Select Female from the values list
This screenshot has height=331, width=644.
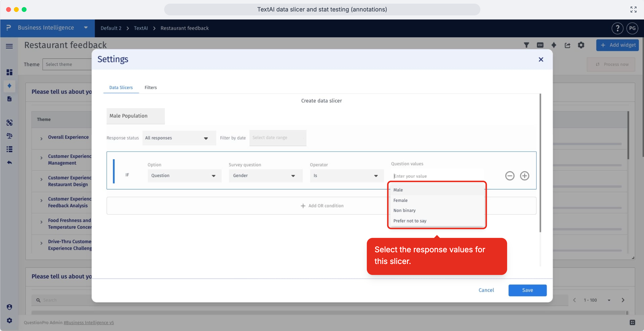pyautogui.click(x=437, y=200)
